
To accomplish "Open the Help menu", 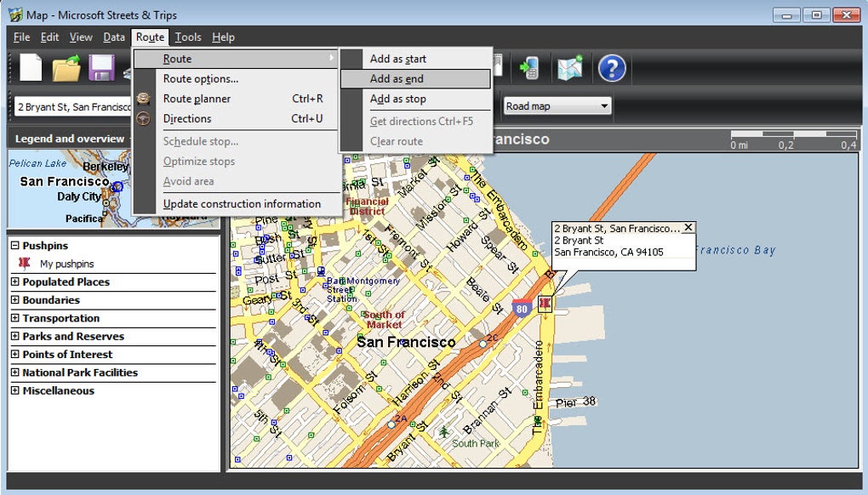I will [x=223, y=37].
